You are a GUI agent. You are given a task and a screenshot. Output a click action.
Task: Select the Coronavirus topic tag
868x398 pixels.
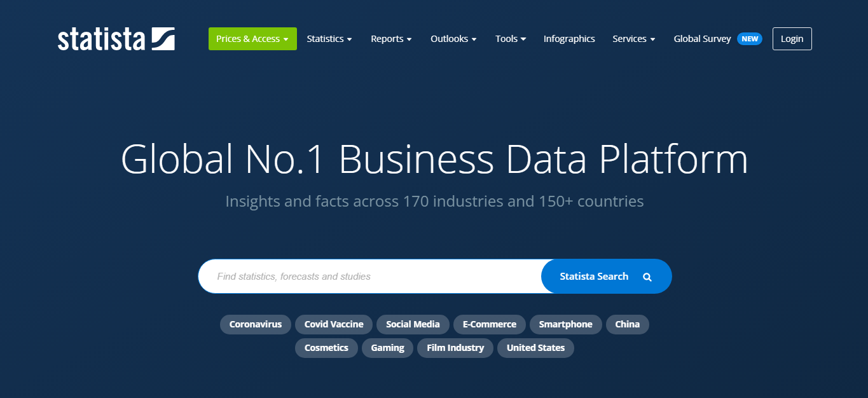(256, 324)
